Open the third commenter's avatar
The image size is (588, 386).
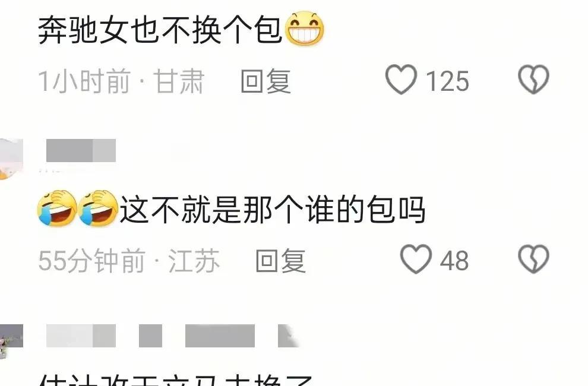pos(11,341)
